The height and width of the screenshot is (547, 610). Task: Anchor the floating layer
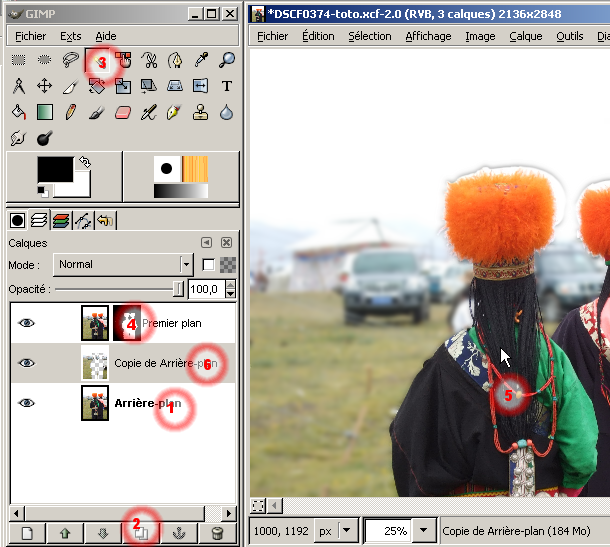(179, 533)
